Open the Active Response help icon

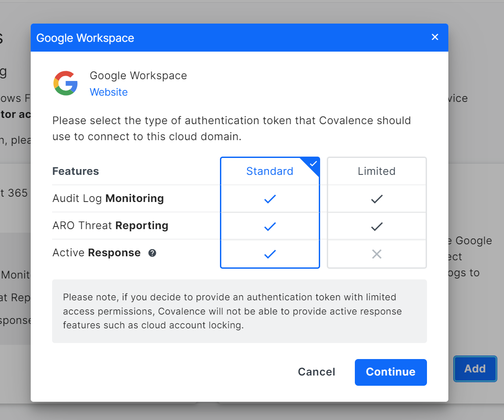[152, 253]
